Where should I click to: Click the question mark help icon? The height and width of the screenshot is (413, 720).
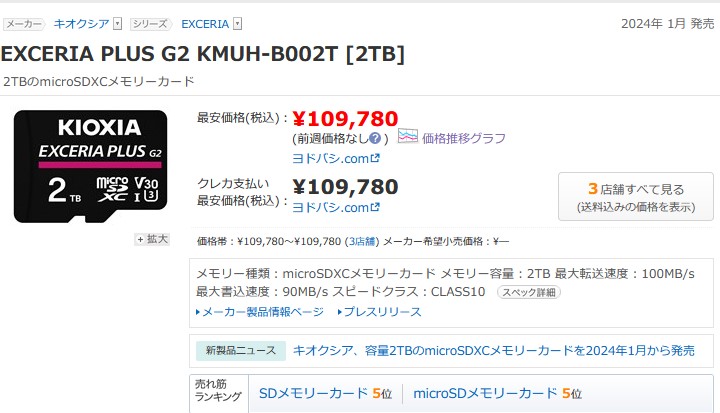375,138
